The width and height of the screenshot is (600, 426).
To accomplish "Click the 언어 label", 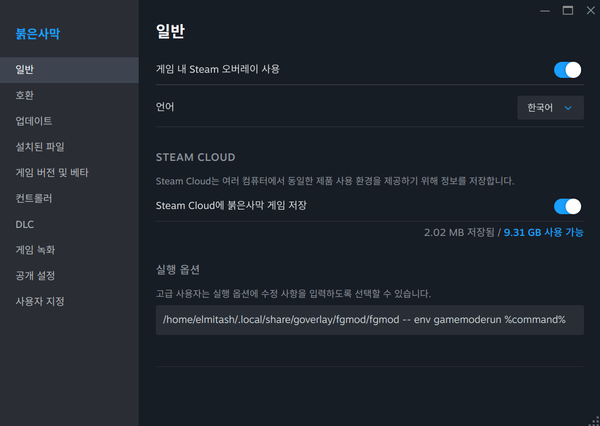I will (165, 107).
